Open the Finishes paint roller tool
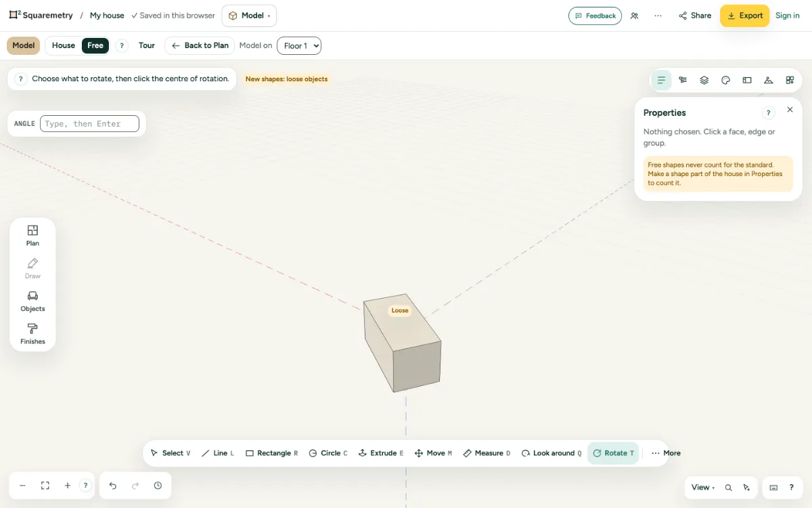 32,333
